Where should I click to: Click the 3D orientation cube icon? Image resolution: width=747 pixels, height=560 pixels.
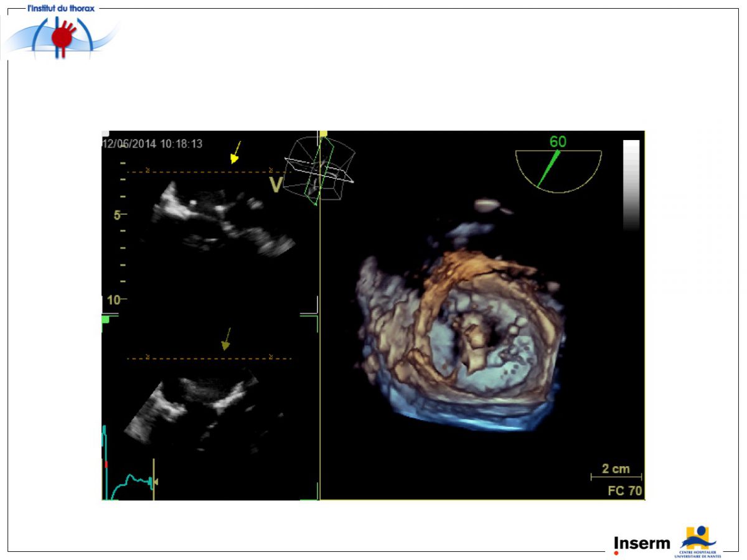[x=318, y=169]
